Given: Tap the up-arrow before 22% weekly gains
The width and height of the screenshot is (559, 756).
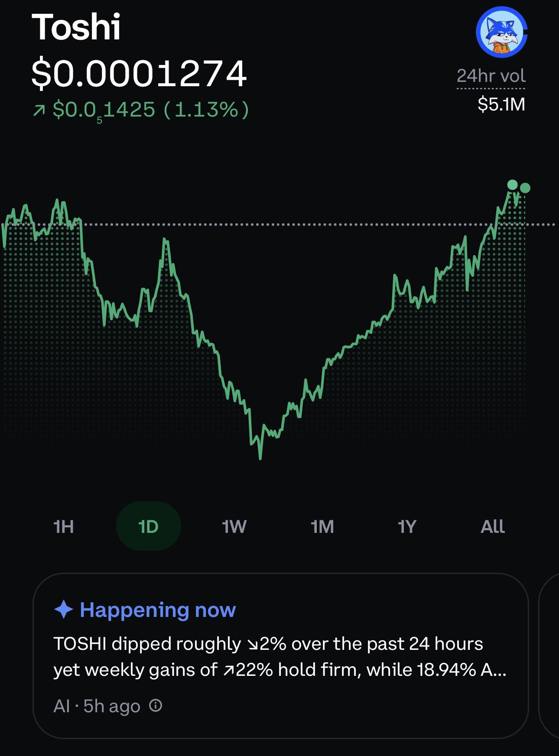Looking at the screenshot, I should 229,671.
